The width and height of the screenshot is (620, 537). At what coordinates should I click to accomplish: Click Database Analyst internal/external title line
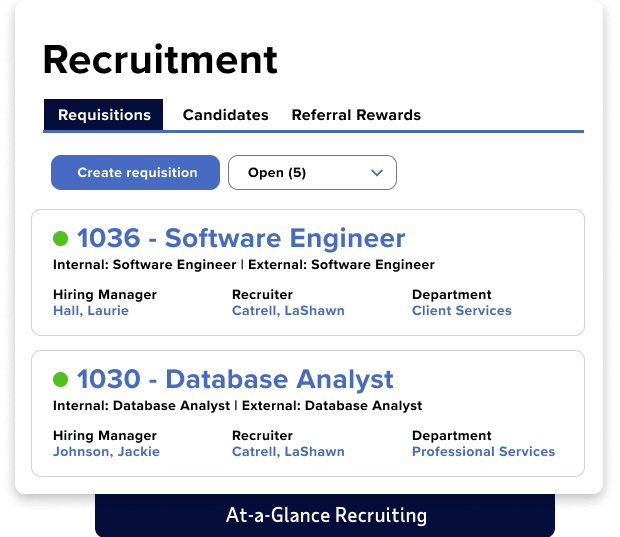pyautogui.click(x=237, y=406)
